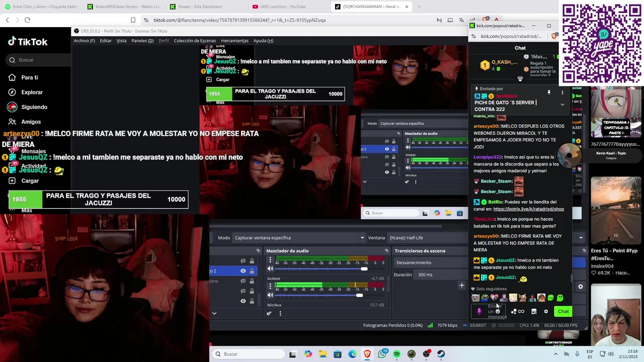Open Steam from the taskbar

pos(441,354)
